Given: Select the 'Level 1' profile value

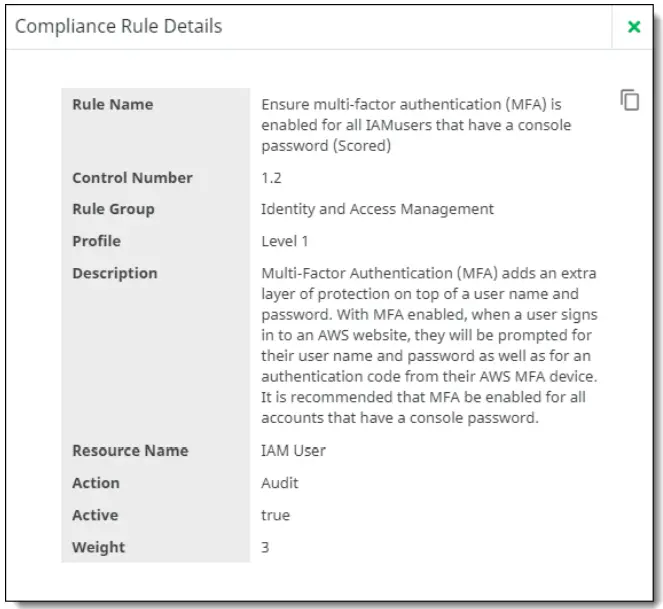Looking at the screenshot, I should (x=285, y=241).
